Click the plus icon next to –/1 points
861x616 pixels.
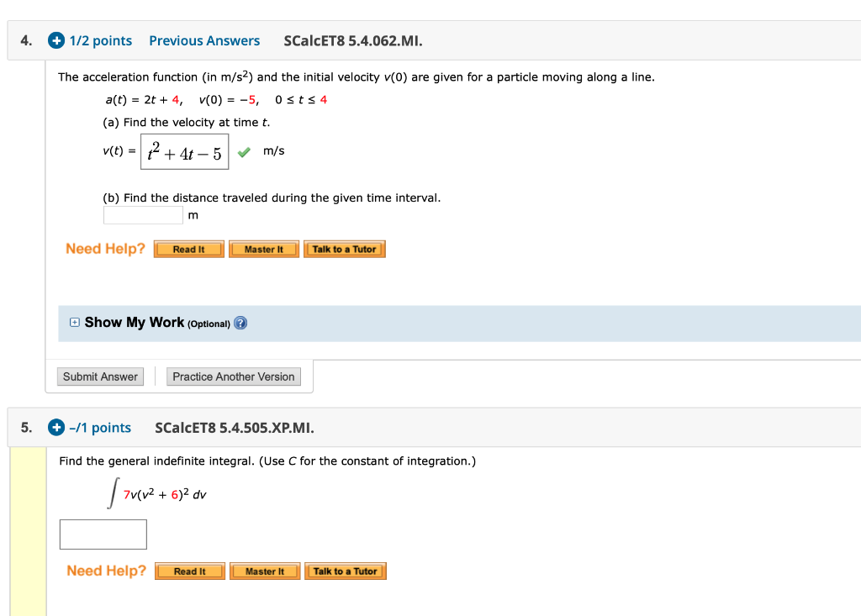(x=56, y=427)
